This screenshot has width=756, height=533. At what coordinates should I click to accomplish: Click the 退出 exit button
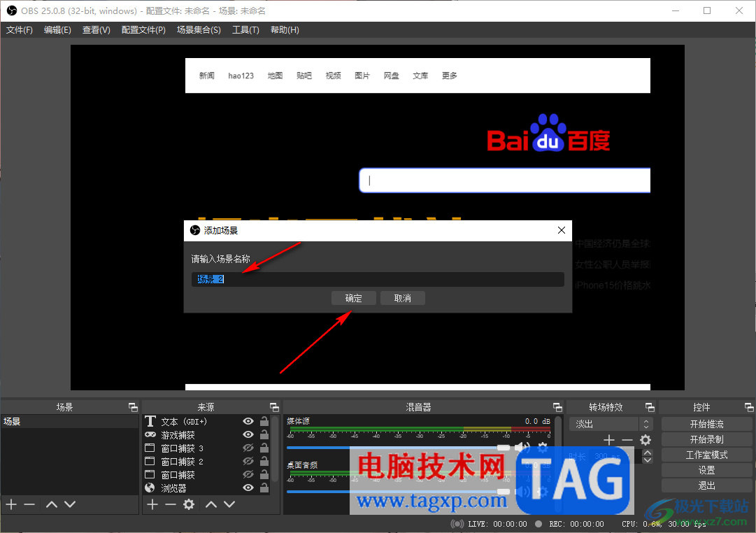pyautogui.click(x=706, y=485)
